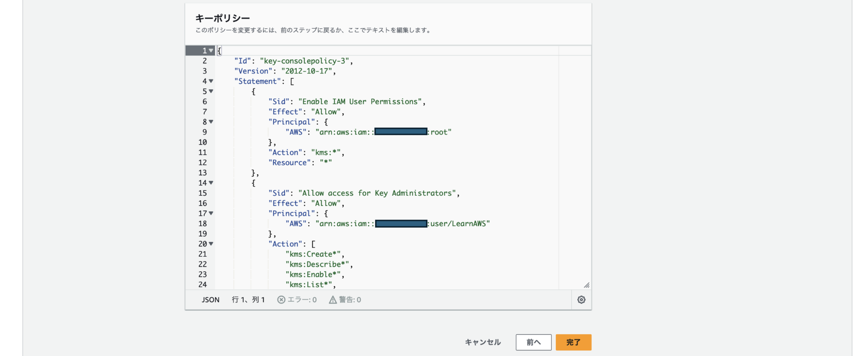
Task: Click the JSON language label in status bar
Action: (210, 300)
